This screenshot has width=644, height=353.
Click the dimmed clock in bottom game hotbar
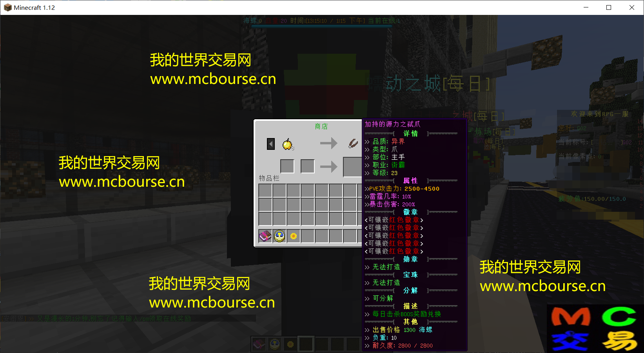coord(275,344)
